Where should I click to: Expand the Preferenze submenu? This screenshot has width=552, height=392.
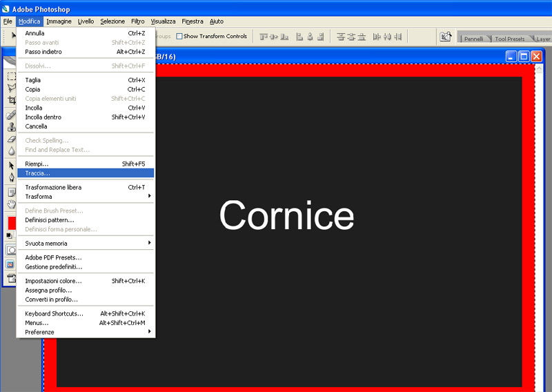coord(86,332)
